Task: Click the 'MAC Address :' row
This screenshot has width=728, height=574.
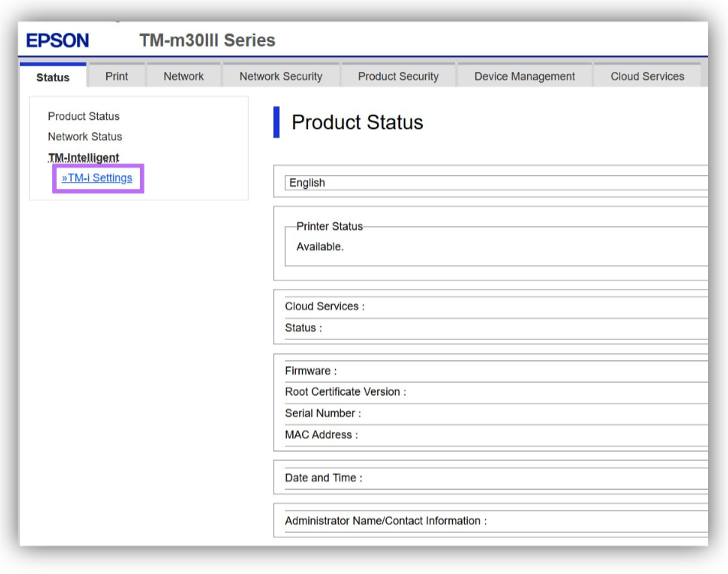Action: 496,435
